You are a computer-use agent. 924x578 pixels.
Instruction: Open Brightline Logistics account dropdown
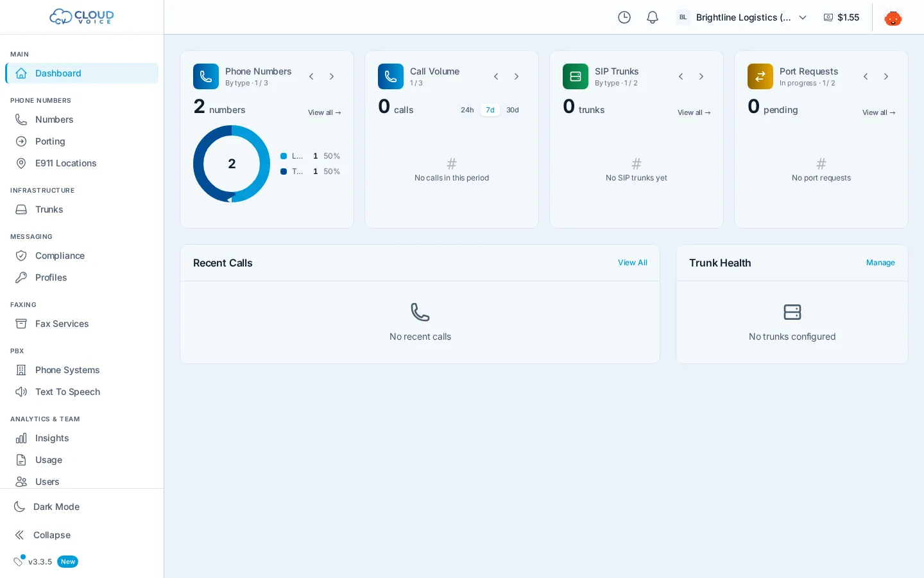pos(742,17)
